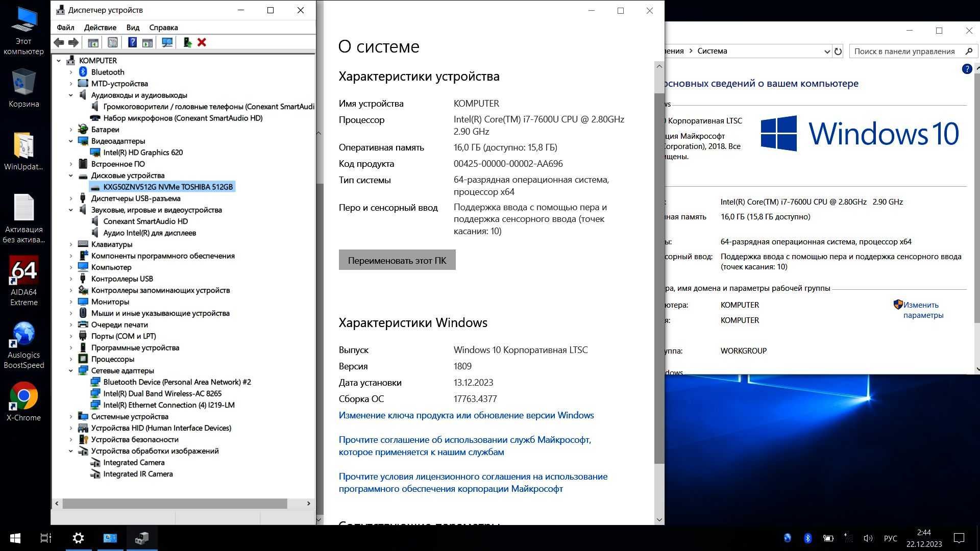The image size is (980, 551).
Task: Open the Microsoft services agreement link
Action: 465,446
